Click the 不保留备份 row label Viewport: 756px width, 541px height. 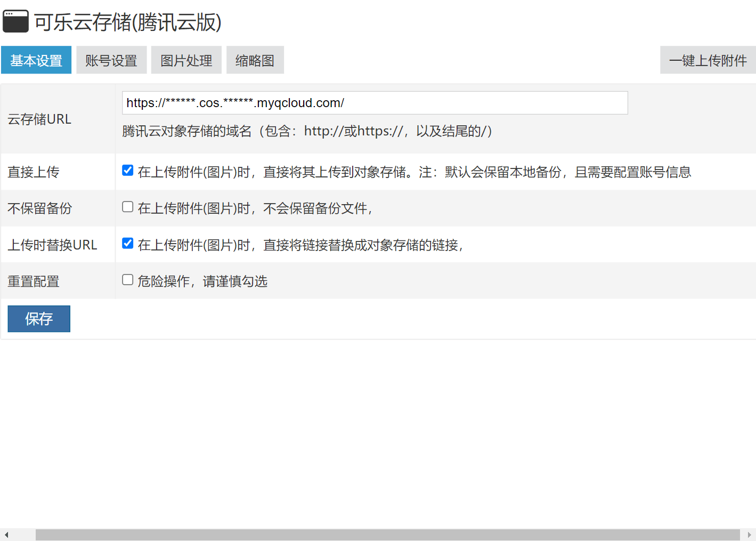40,208
